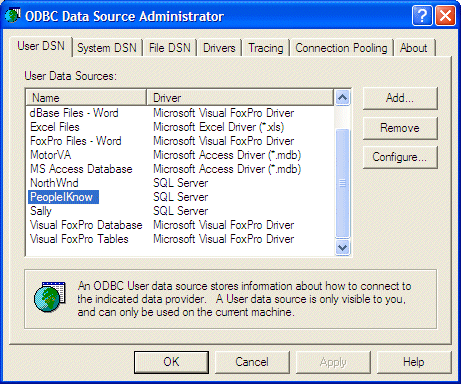This screenshot has height=384, width=461.
Task: Click scrollbar down arrow in data sources list
Action: (342, 248)
